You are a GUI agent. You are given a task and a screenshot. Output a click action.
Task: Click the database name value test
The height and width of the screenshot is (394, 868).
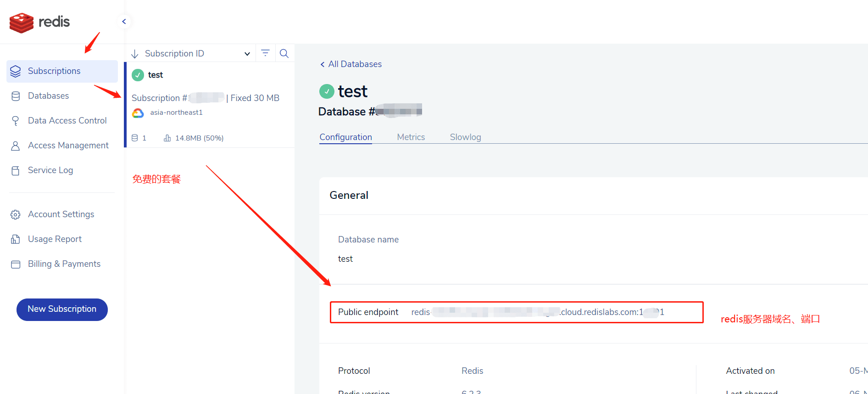pyautogui.click(x=345, y=259)
